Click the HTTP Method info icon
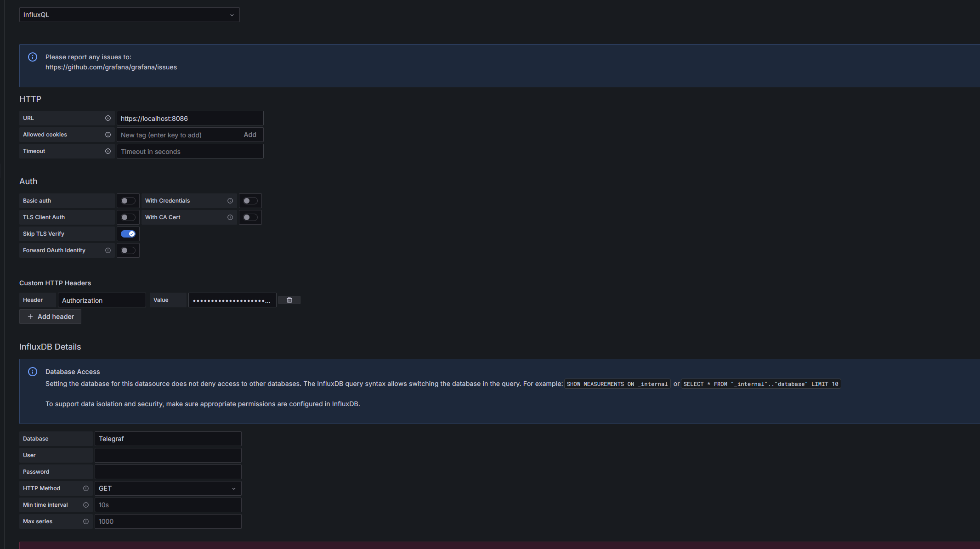The width and height of the screenshot is (980, 549). click(86, 488)
